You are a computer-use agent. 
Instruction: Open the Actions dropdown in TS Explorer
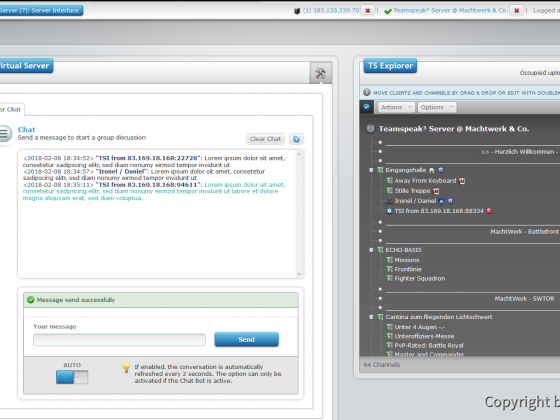tap(396, 107)
